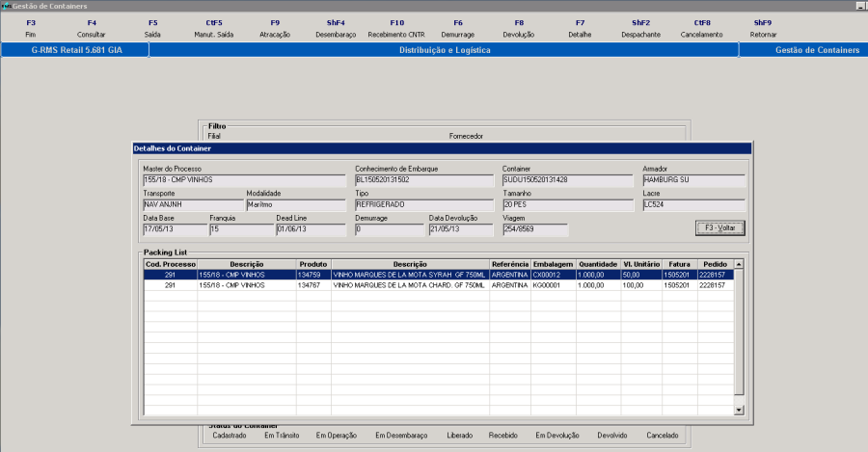
Task: Click product code 134759
Action: click(309, 275)
